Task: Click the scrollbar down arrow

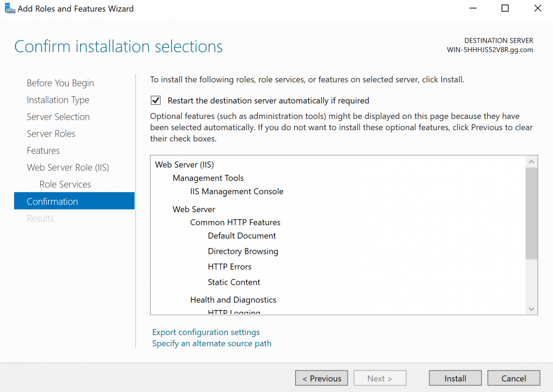Action: (531, 309)
